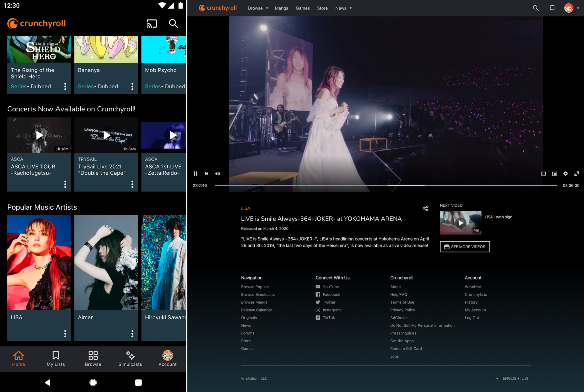The height and width of the screenshot is (392, 584).
Task: Open the Simulcasts tab
Action: click(130, 359)
